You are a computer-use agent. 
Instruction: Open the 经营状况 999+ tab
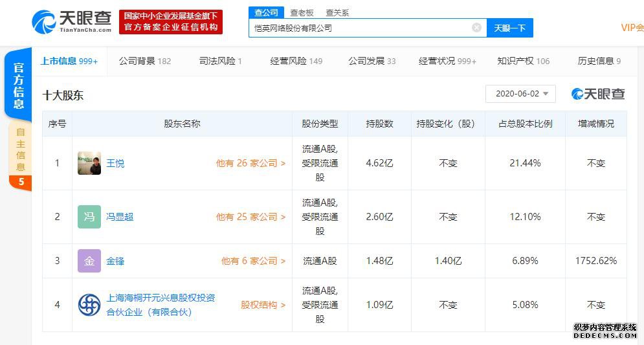pyautogui.click(x=447, y=61)
